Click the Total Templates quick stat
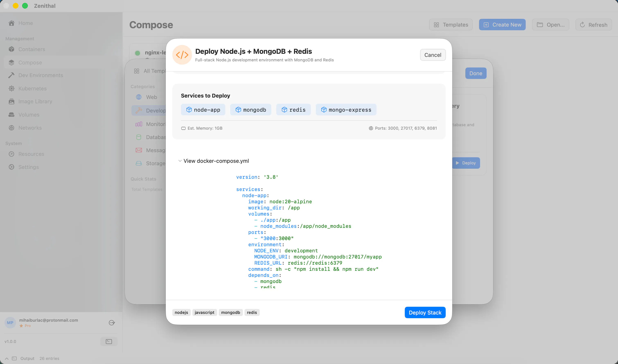Image resolution: width=618 pixels, height=364 pixels. (x=147, y=189)
